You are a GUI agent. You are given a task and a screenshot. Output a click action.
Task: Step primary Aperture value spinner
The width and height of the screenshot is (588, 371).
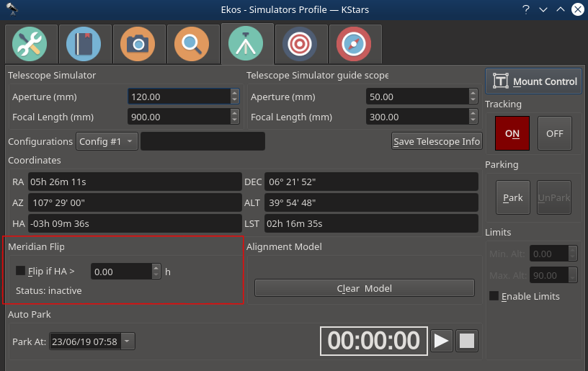click(x=235, y=97)
